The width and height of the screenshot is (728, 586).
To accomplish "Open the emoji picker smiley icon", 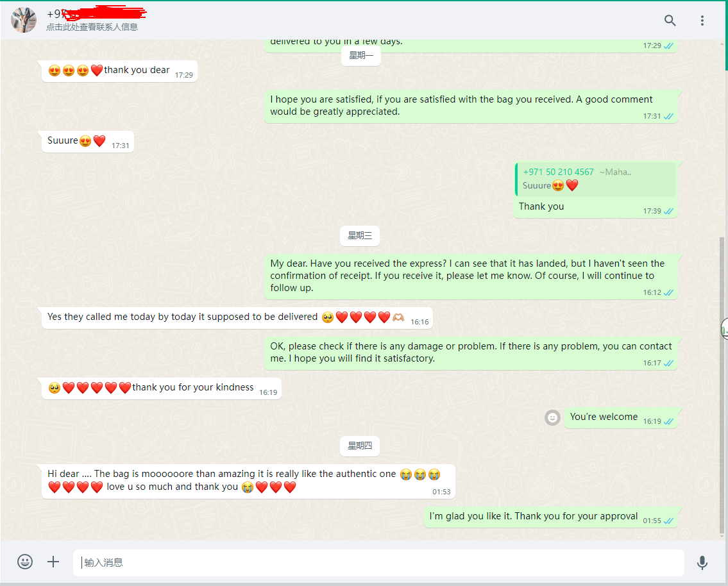I will point(25,562).
